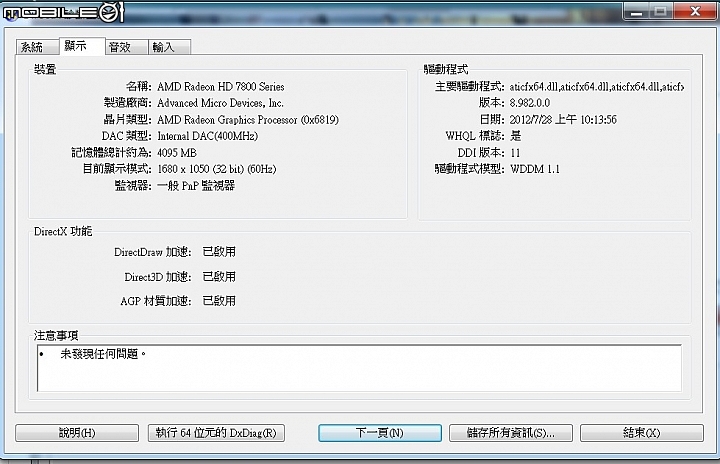The width and height of the screenshot is (720, 464).
Task: Minimize the DxDiag window
Action: click(636, 11)
